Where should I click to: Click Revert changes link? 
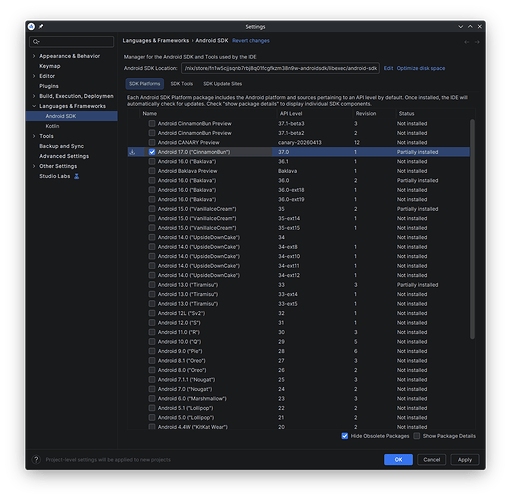(251, 41)
